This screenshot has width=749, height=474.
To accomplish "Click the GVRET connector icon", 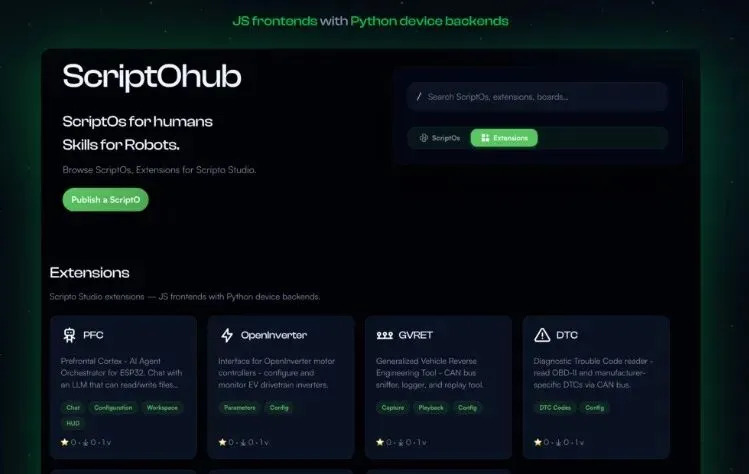I will pos(385,335).
